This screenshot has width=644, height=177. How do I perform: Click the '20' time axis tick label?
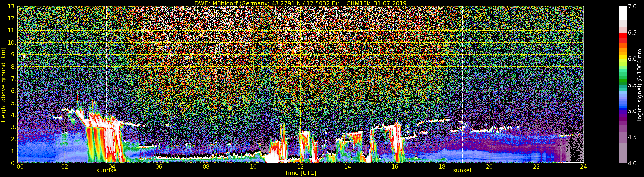point(489,166)
